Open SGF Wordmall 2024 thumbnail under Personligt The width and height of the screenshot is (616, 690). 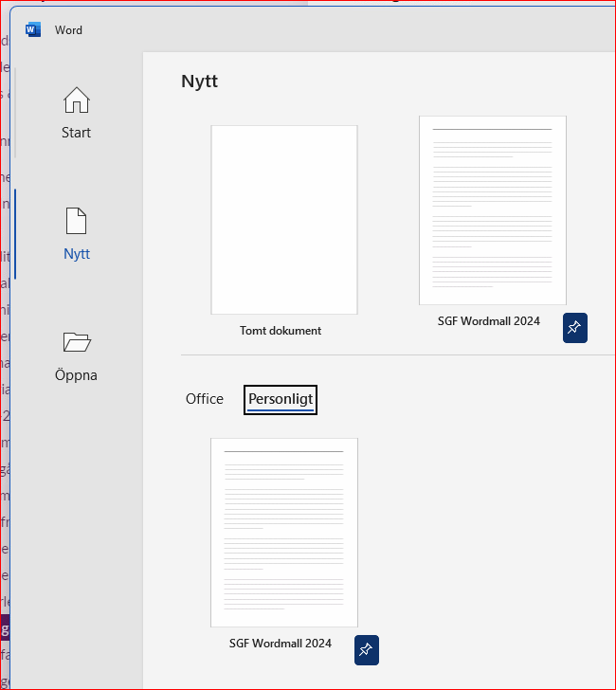(284, 533)
